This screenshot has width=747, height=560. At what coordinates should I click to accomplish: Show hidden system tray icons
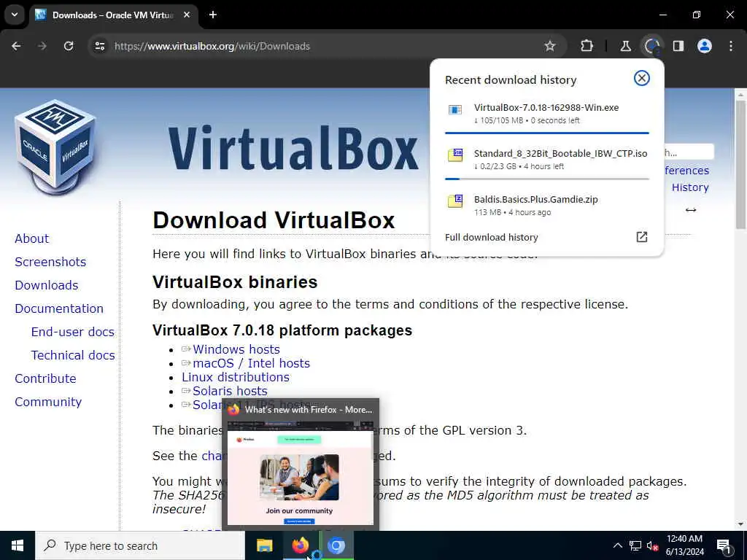(617, 545)
